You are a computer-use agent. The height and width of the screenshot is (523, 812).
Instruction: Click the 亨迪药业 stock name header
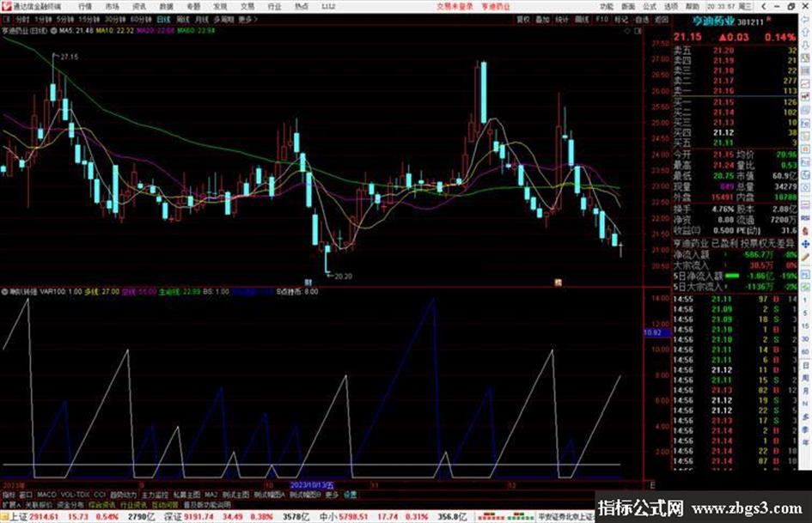tap(713, 21)
